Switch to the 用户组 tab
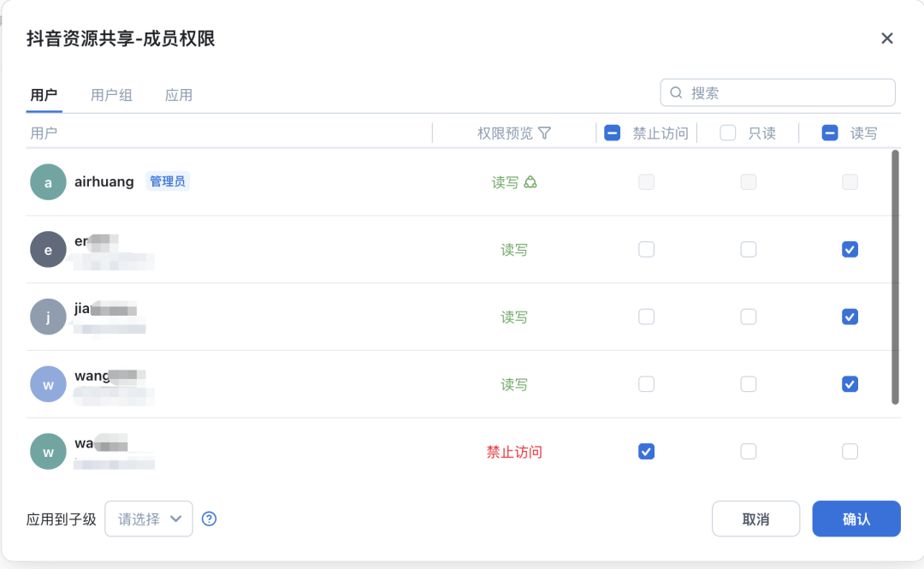 (x=111, y=95)
